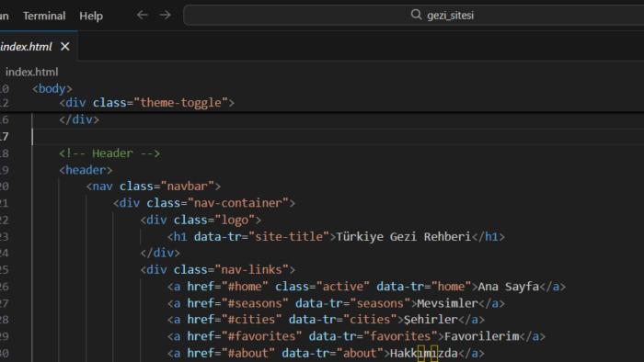Click the closing div under logo h1
Screen dimensions: 644x362
[160, 253]
